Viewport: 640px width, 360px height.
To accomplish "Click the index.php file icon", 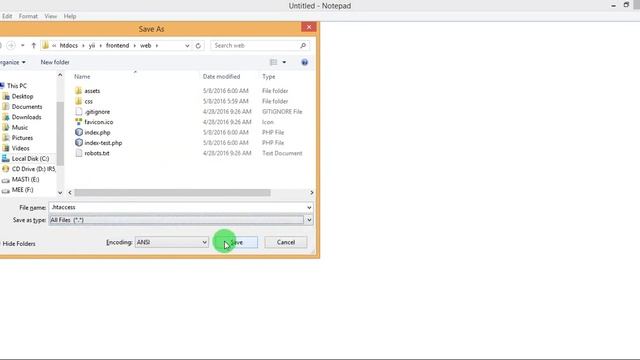I will pyautogui.click(x=79, y=132).
